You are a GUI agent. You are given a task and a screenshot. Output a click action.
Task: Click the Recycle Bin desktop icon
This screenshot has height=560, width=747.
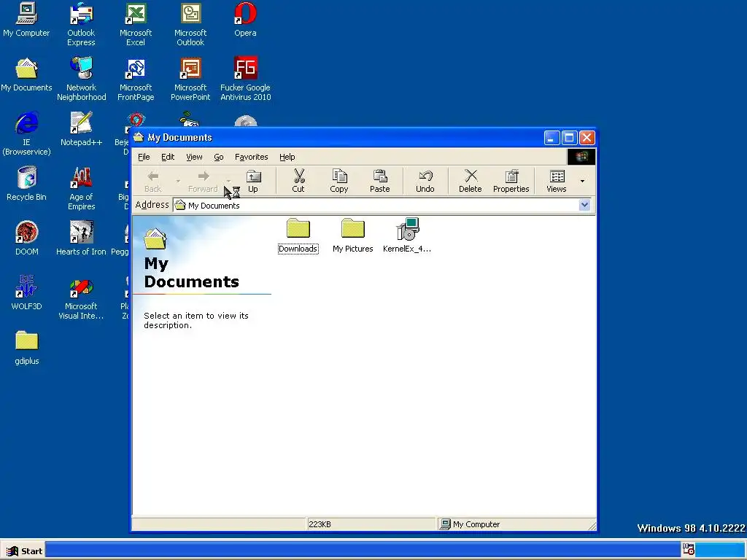26,183
